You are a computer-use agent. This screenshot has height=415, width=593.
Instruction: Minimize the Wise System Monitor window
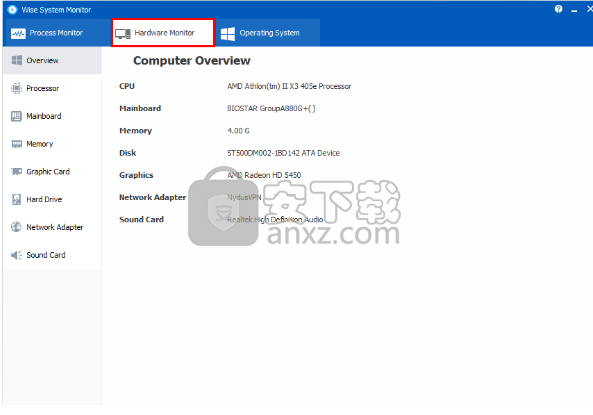tap(574, 10)
